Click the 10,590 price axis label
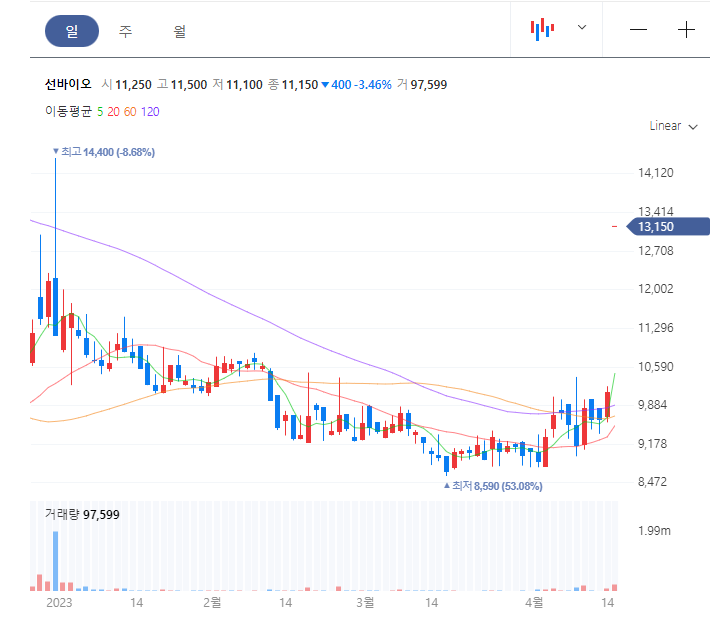 pos(656,367)
